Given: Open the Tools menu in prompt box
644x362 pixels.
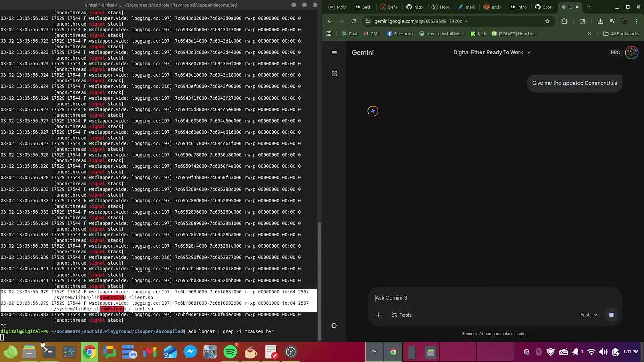Looking at the screenshot, I should pyautogui.click(x=401, y=315).
